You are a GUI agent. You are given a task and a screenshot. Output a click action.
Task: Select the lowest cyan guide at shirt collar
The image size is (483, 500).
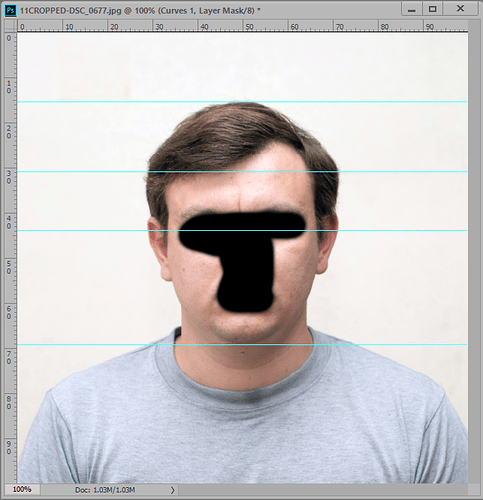242,345
